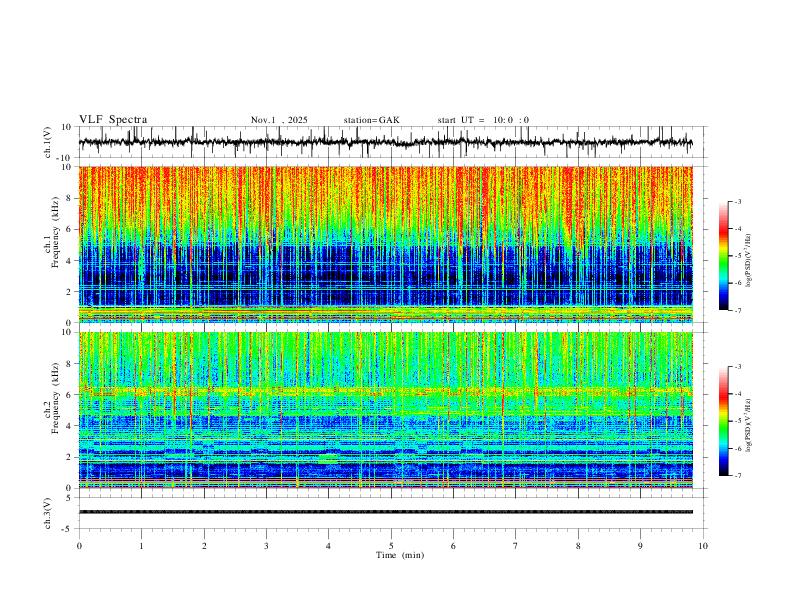Click the "-7" tick on ch.1 colorbar
This screenshot has width=792, height=612.
(x=738, y=310)
